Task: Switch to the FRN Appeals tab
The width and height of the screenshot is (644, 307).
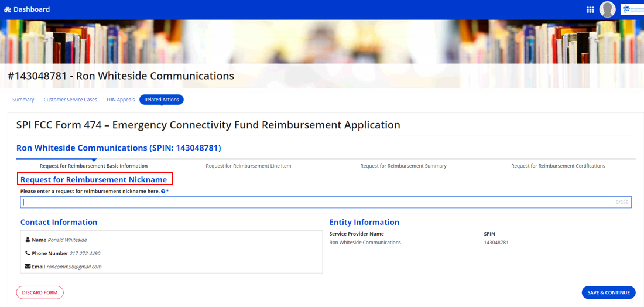Action: click(x=121, y=100)
